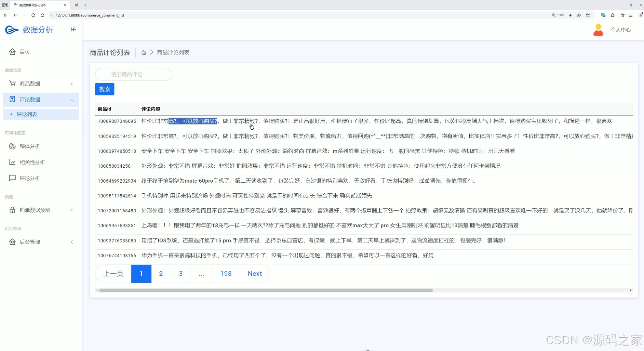Jump to page 198
Viewport: 644px width, 351px height.
pyautogui.click(x=226, y=274)
